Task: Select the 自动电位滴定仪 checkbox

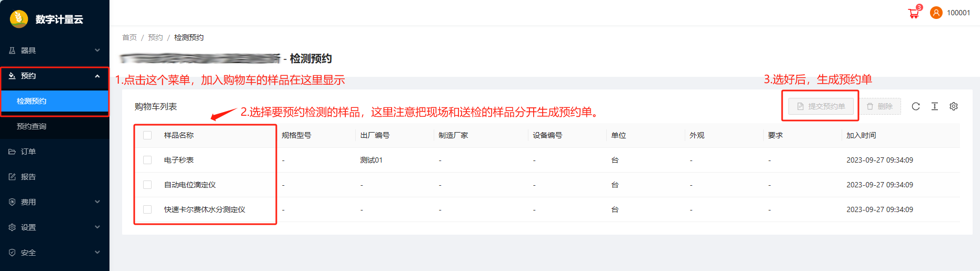Action: (147, 185)
